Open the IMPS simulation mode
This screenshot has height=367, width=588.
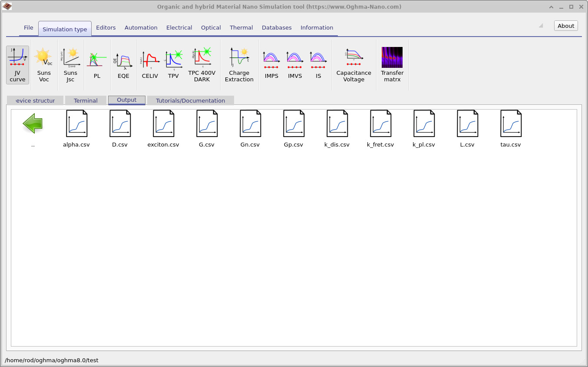271,64
